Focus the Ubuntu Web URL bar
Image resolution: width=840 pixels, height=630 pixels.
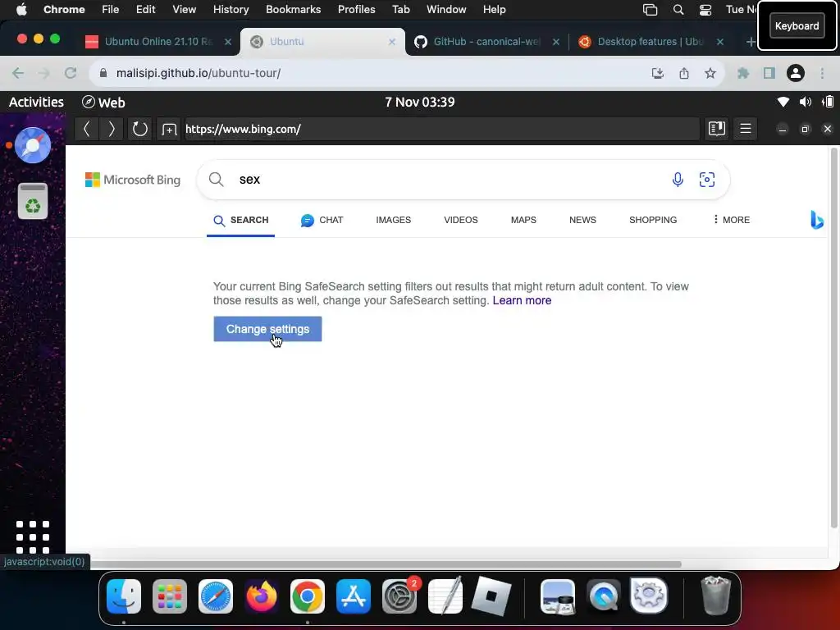click(441, 129)
